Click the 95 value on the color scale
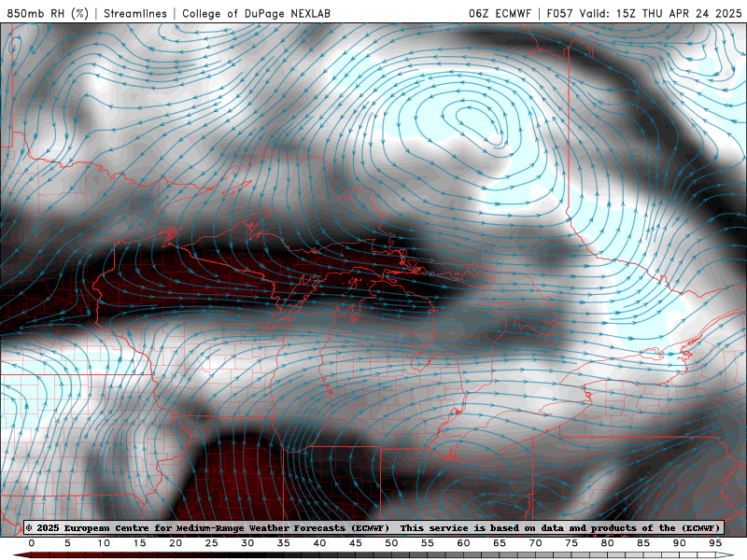 tap(715, 543)
